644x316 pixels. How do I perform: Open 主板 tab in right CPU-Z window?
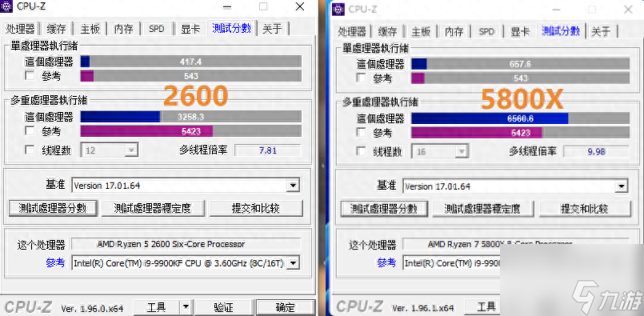coord(421,31)
